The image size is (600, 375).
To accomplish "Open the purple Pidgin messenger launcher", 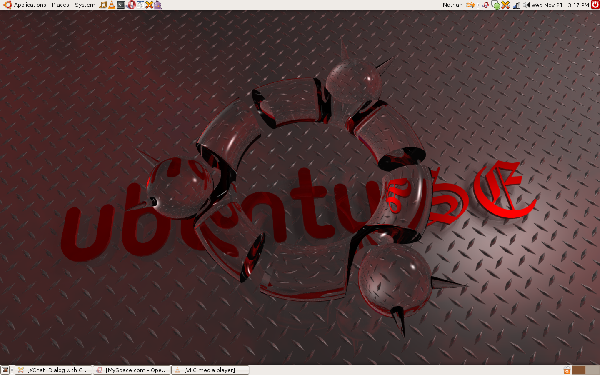I will point(157,5).
